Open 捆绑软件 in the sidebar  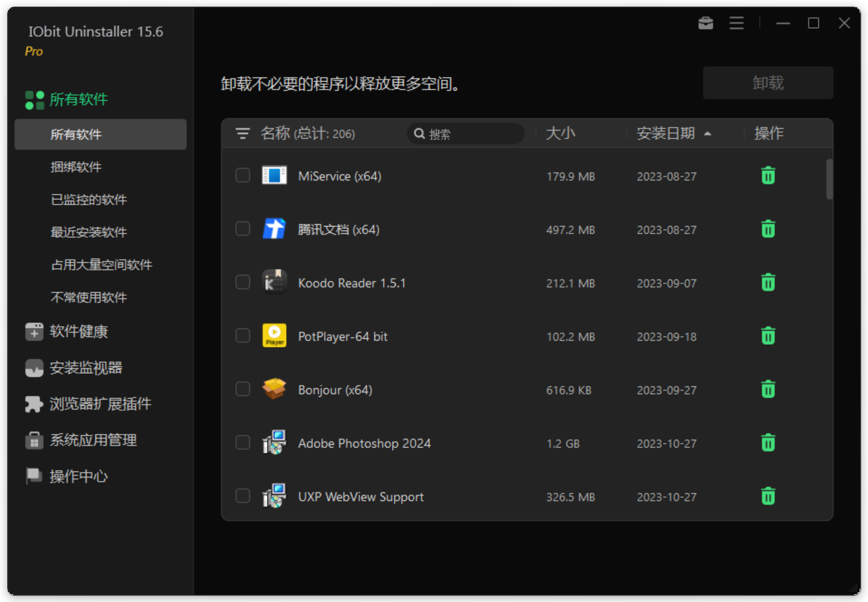pos(76,167)
